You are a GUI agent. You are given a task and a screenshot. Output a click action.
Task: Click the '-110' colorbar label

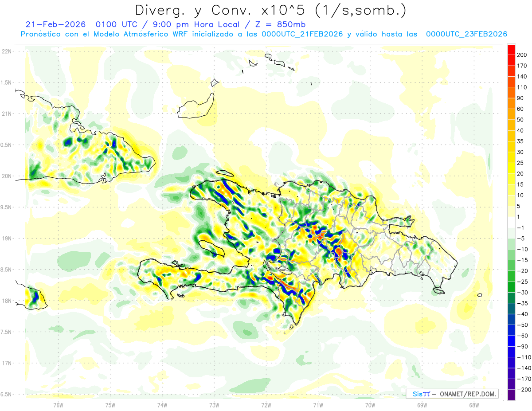524,357
